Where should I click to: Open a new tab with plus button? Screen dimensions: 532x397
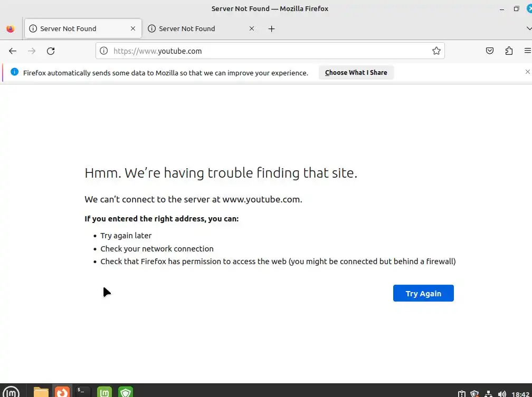(271, 29)
